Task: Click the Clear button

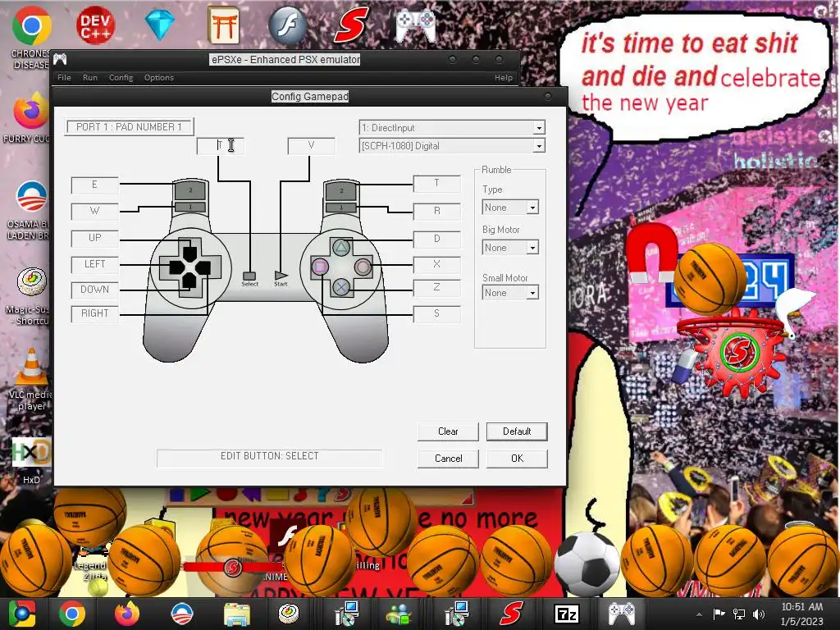Action: click(448, 431)
